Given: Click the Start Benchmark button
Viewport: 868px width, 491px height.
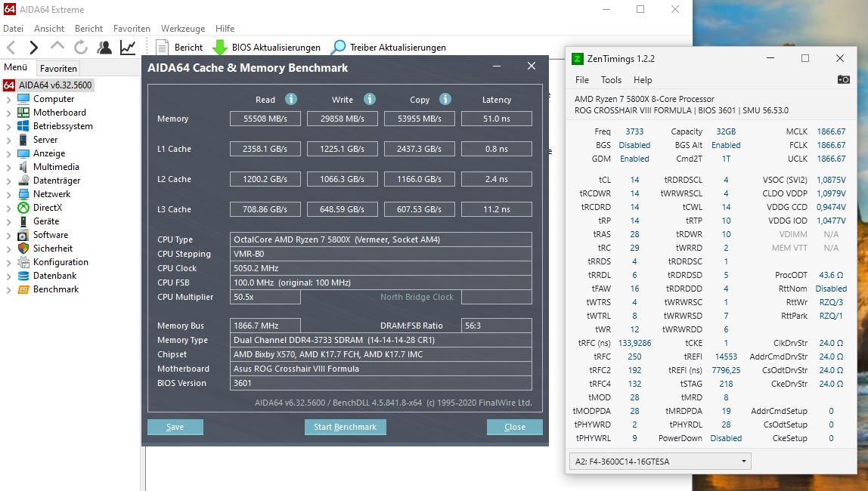Looking at the screenshot, I should pyautogui.click(x=345, y=427).
